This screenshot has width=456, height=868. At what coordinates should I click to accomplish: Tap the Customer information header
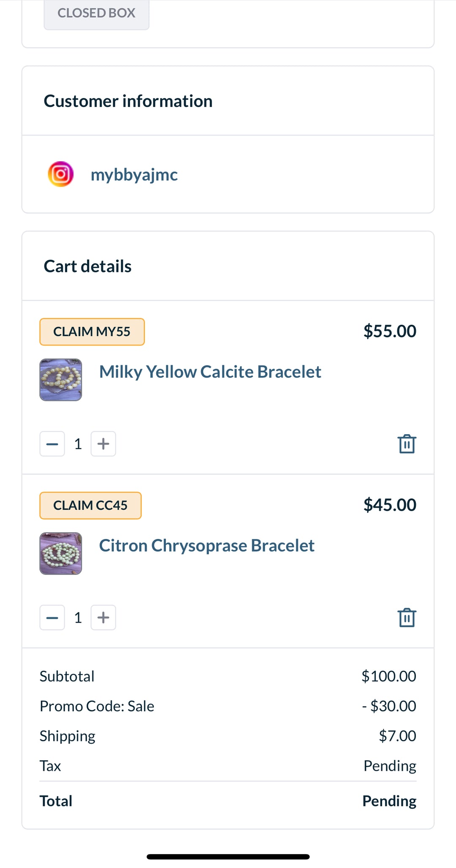pyautogui.click(x=128, y=101)
